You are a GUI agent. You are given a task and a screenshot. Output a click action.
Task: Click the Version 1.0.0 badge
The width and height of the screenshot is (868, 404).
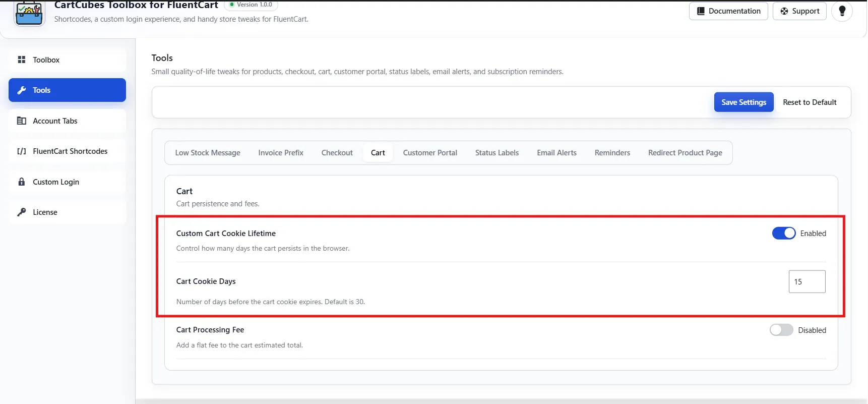(251, 5)
